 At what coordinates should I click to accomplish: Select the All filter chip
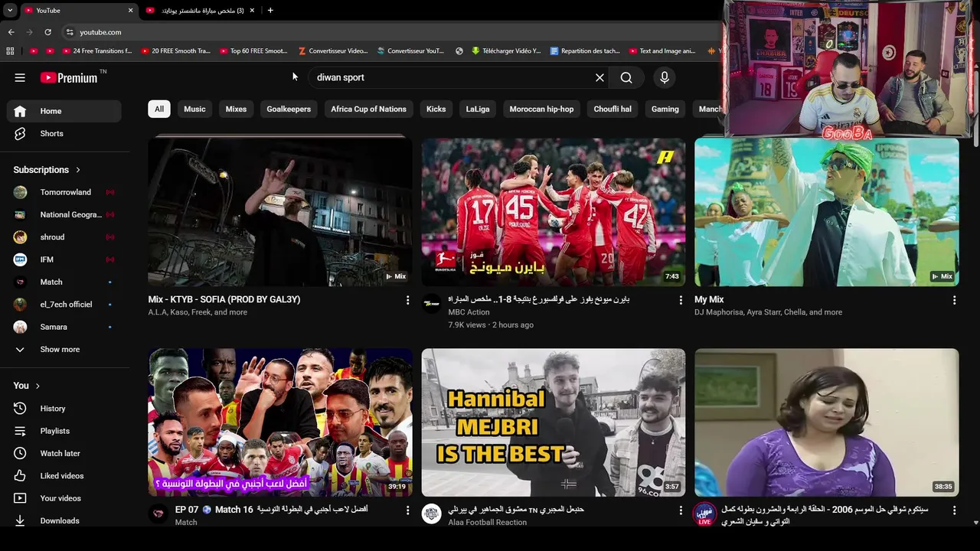[159, 109]
